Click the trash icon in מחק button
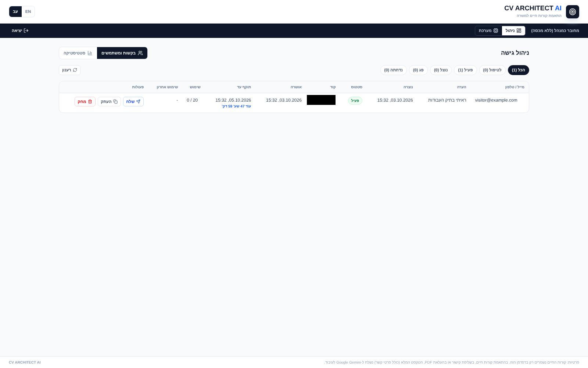This screenshot has height=368, width=588. point(90,102)
